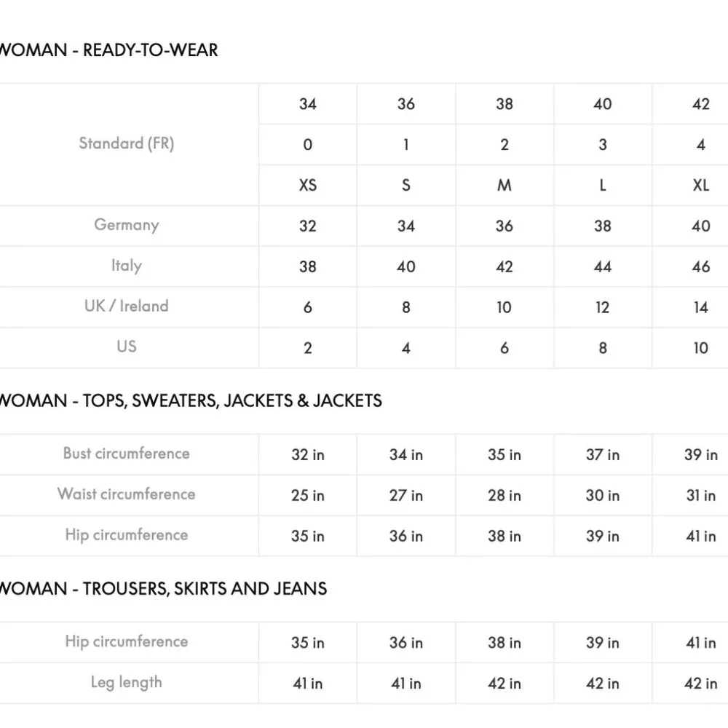Select the US size 6 cell
Screen dimensions: 728x728
[504, 348]
